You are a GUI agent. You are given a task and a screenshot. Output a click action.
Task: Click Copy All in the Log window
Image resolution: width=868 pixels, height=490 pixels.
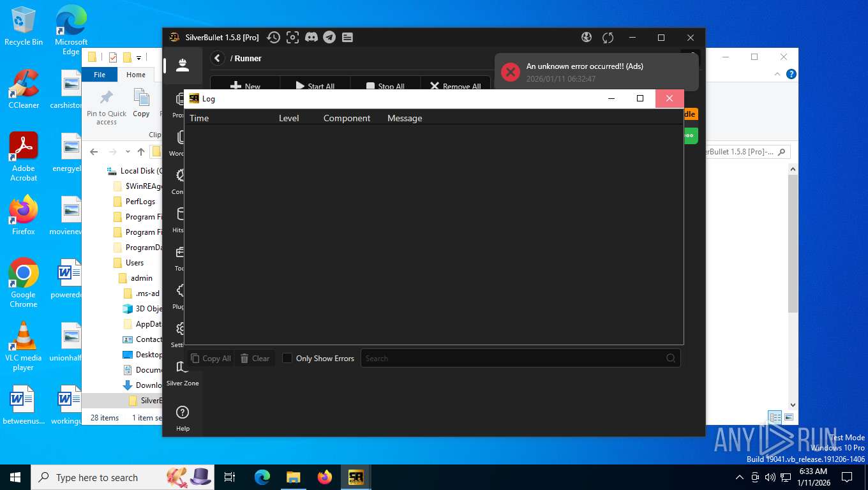point(211,358)
